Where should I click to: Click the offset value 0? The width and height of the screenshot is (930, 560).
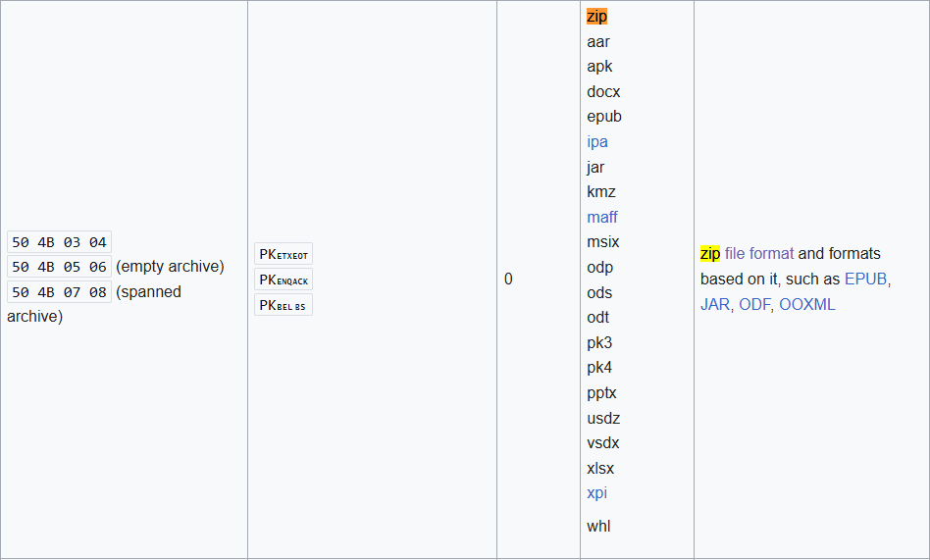coord(508,280)
